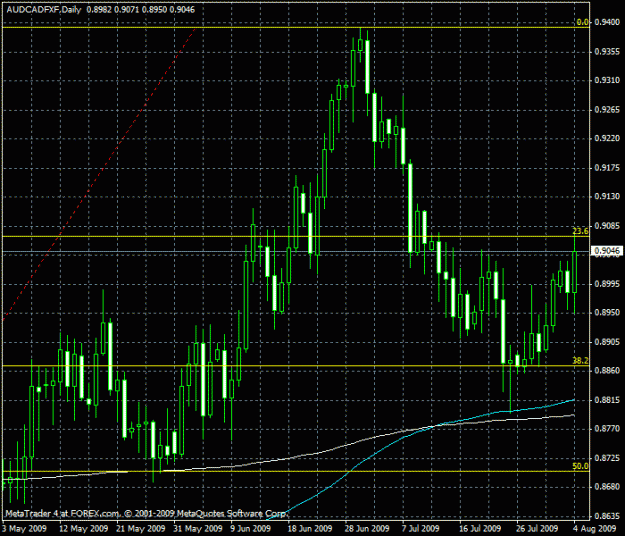Viewport: 625px width, 536px height.
Task: Select the 0.0 Fibonacci level label
Action: click(x=582, y=22)
